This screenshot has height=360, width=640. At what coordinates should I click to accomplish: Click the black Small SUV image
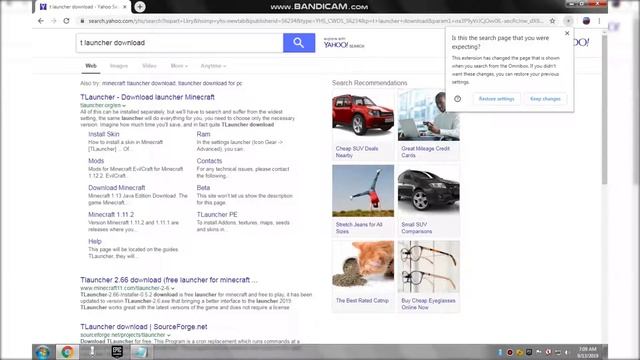pos(429,191)
